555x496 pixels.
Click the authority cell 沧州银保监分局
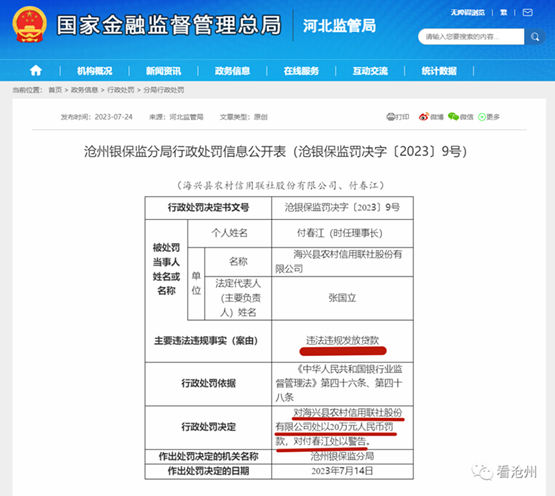[x=342, y=456]
